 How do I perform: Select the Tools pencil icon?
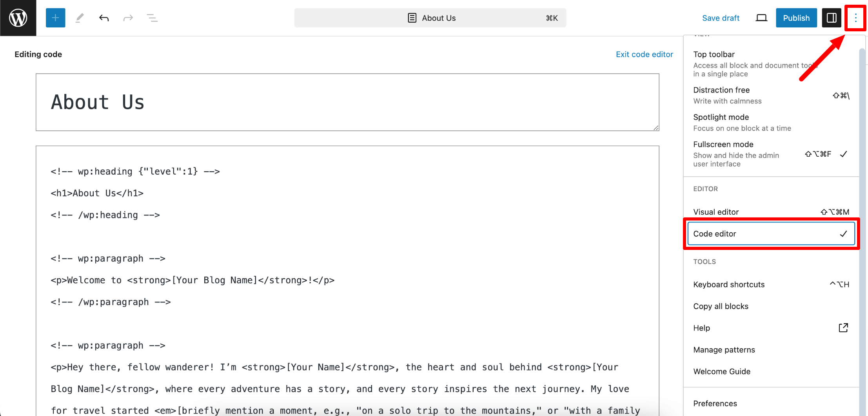tap(80, 18)
